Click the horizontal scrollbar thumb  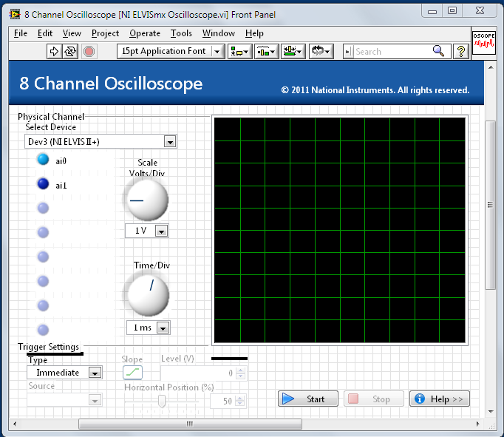(x=190, y=424)
